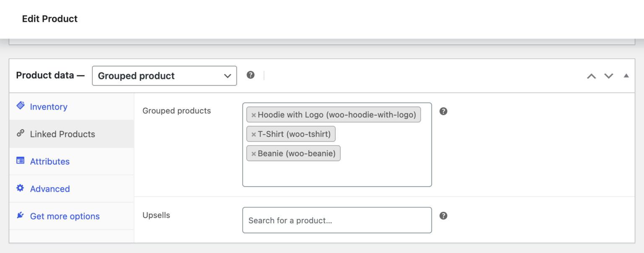Open the Attributes tab

[50, 161]
